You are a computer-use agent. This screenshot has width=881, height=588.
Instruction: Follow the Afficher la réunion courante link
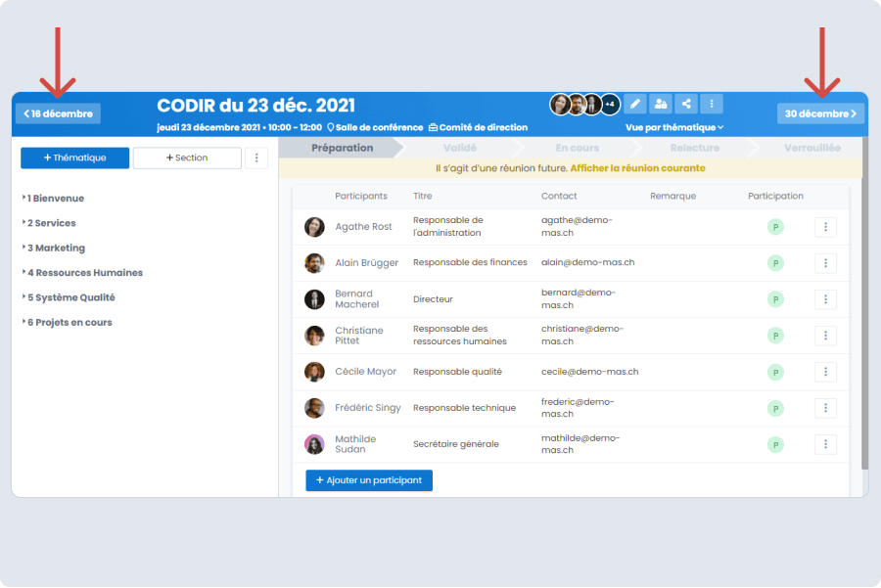tap(637, 168)
